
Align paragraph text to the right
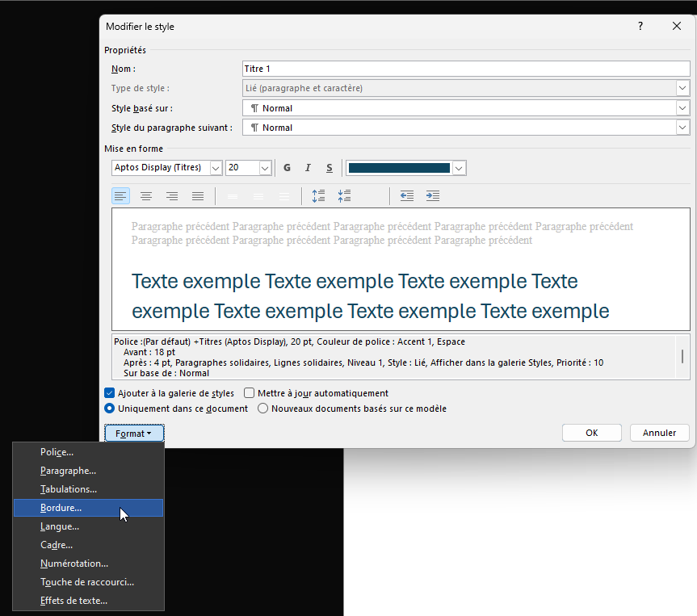click(x=172, y=196)
